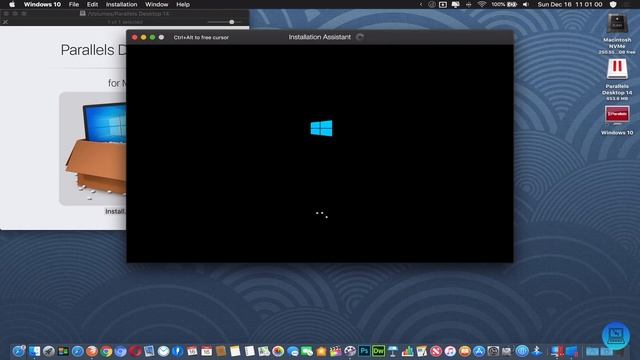Open FaceTime from the dock
The image size is (640, 360).
[307, 351]
